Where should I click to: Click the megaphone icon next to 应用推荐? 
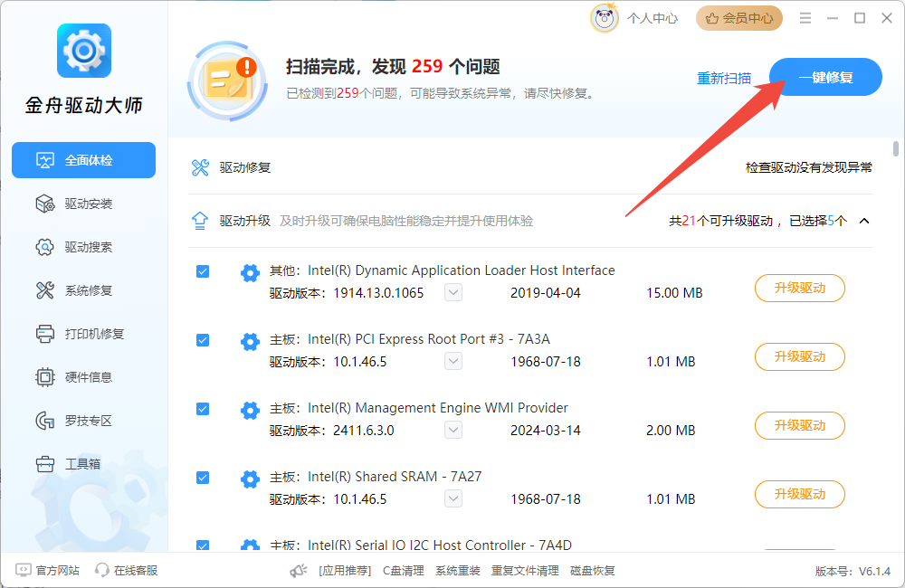(x=299, y=570)
